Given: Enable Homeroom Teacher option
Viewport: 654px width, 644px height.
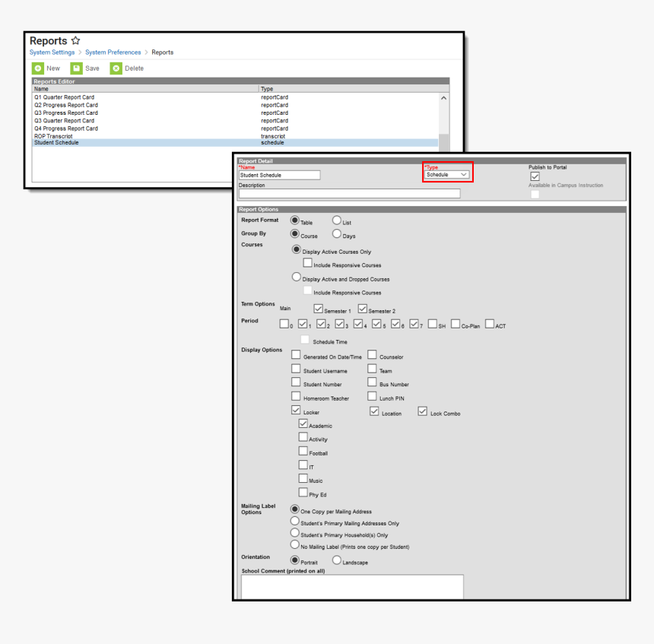Looking at the screenshot, I should [296, 396].
